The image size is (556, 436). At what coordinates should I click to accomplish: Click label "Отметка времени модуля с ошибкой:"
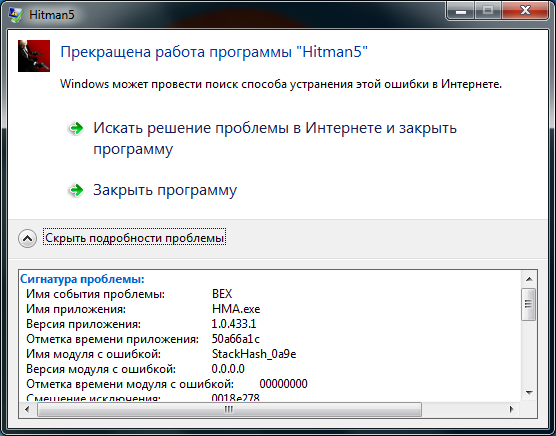click(x=130, y=384)
